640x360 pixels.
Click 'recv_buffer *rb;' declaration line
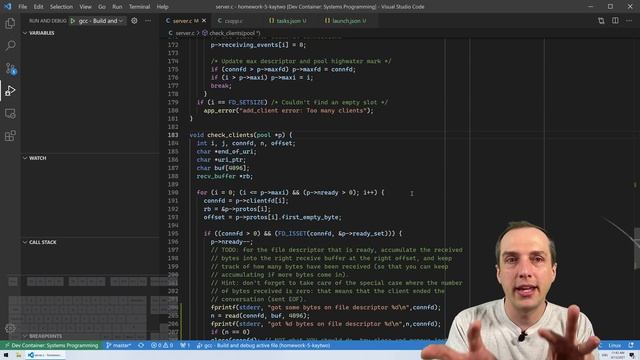pyautogui.click(x=225, y=176)
